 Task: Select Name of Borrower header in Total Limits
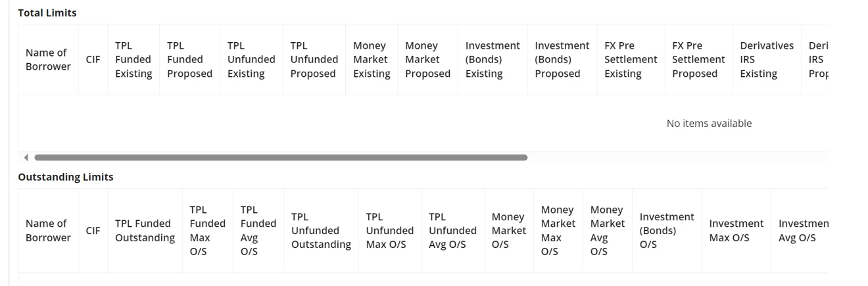point(48,60)
